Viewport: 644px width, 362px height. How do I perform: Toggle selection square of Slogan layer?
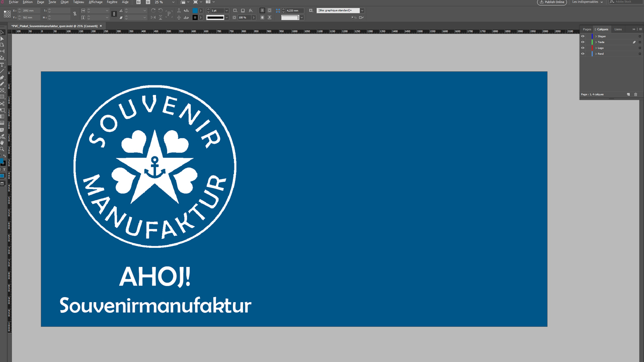point(640,36)
